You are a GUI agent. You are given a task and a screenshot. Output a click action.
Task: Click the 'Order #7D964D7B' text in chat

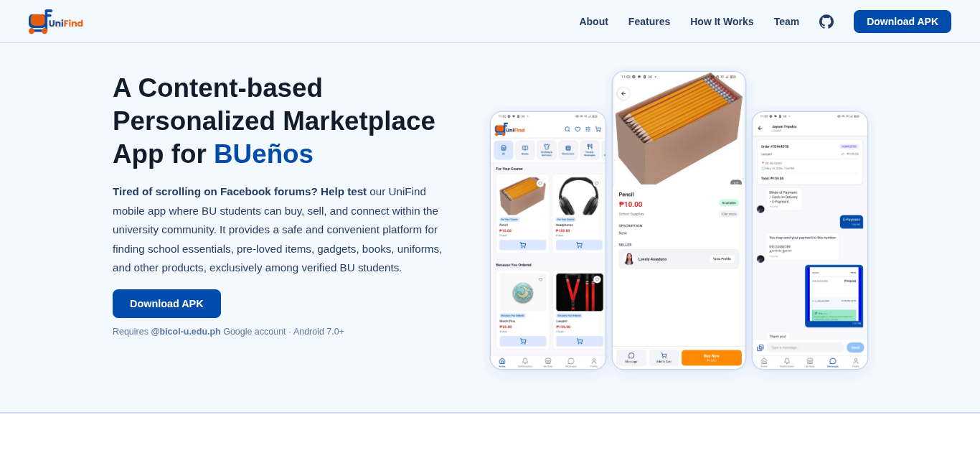(775, 146)
